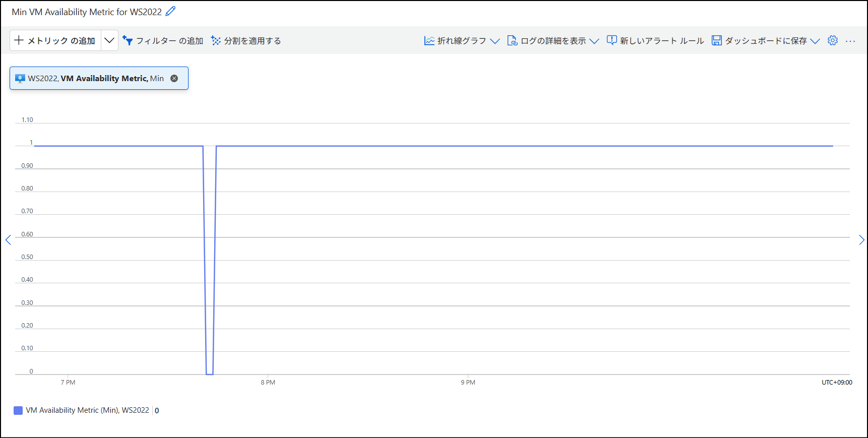Click legend VM Availability Metric (Min), WS2022
This screenshot has height=438, width=868.
88,410
